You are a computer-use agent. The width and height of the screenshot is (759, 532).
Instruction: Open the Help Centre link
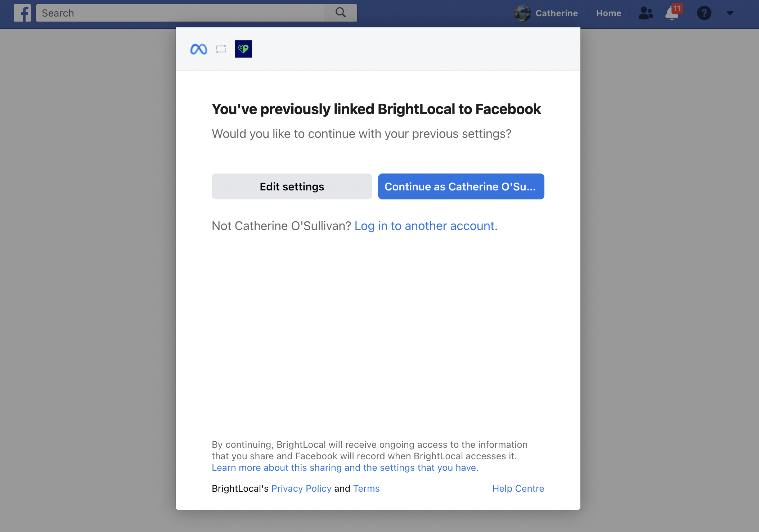[518, 488]
